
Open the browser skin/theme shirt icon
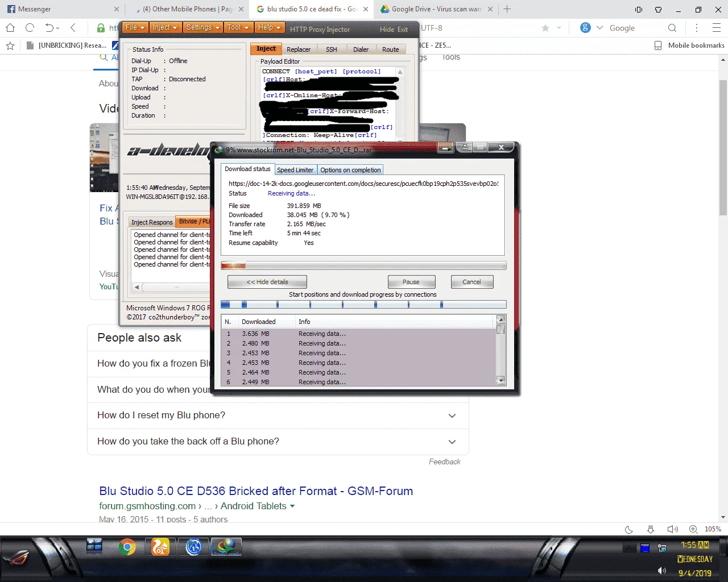coord(659,9)
